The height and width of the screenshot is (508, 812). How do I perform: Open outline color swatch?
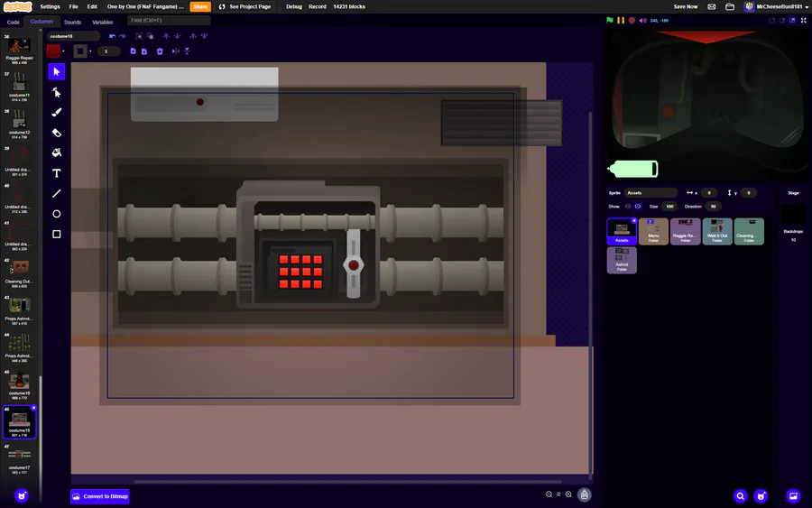coord(79,51)
